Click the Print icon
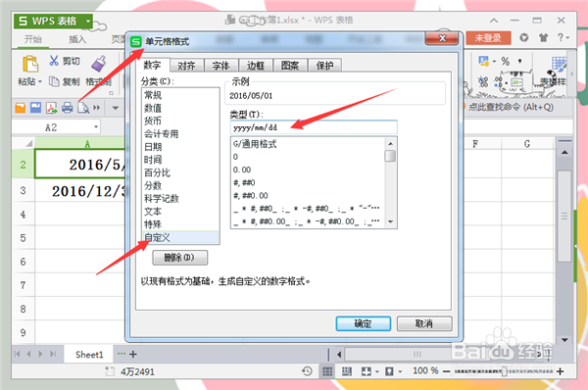Screen dimensions: 588x390 pos(67,108)
